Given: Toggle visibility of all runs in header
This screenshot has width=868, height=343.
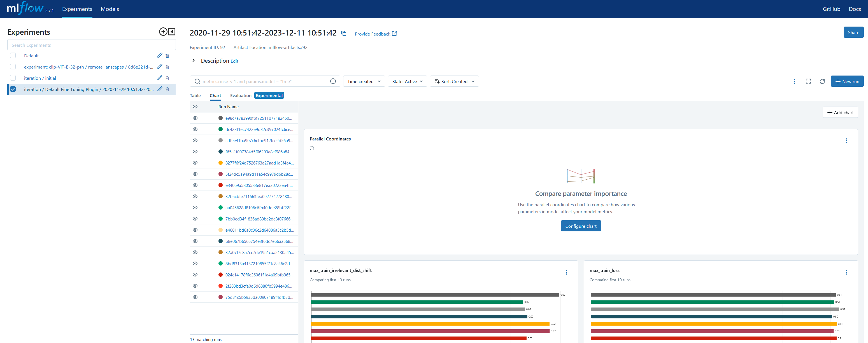Looking at the screenshot, I should [x=195, y=107].
